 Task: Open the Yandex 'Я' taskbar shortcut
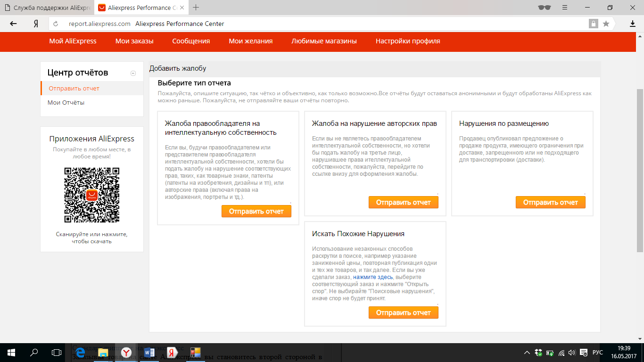coord(173,352)
